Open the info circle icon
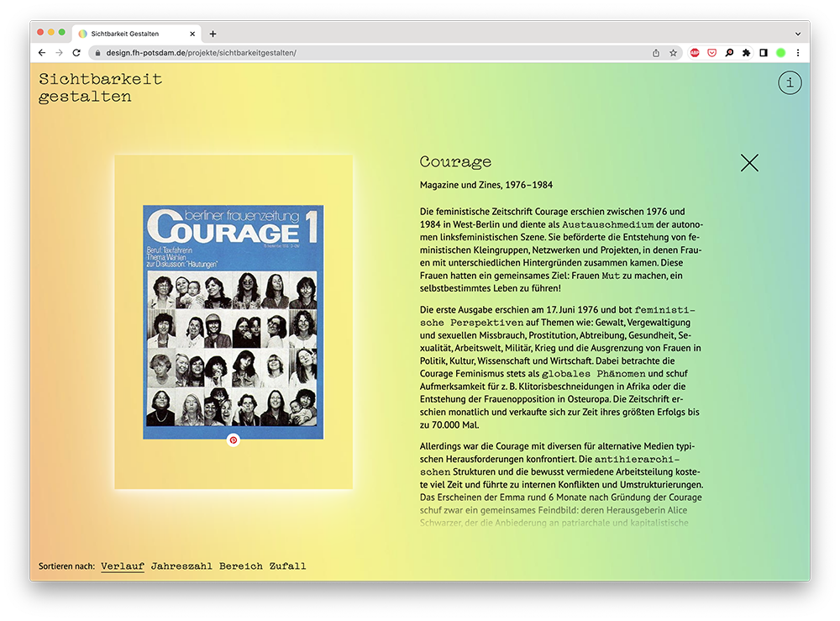The width and height of the screenshot is (840, 621). click(x=790, y=83)
